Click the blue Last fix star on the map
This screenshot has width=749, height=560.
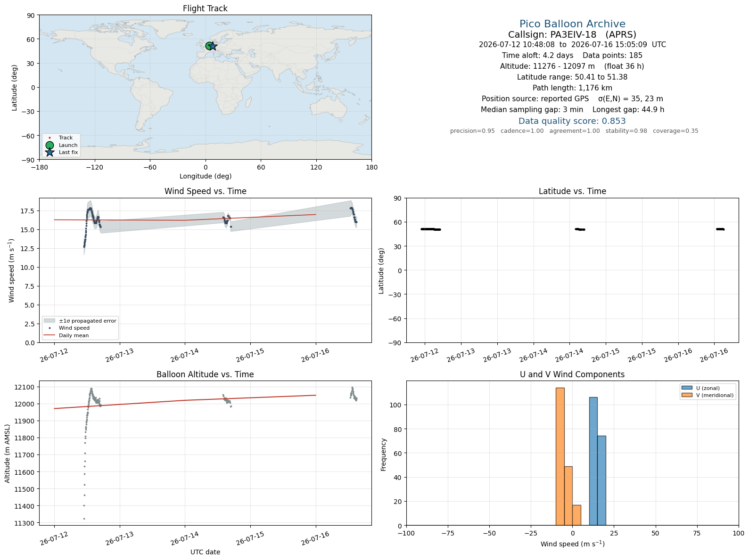213,46
